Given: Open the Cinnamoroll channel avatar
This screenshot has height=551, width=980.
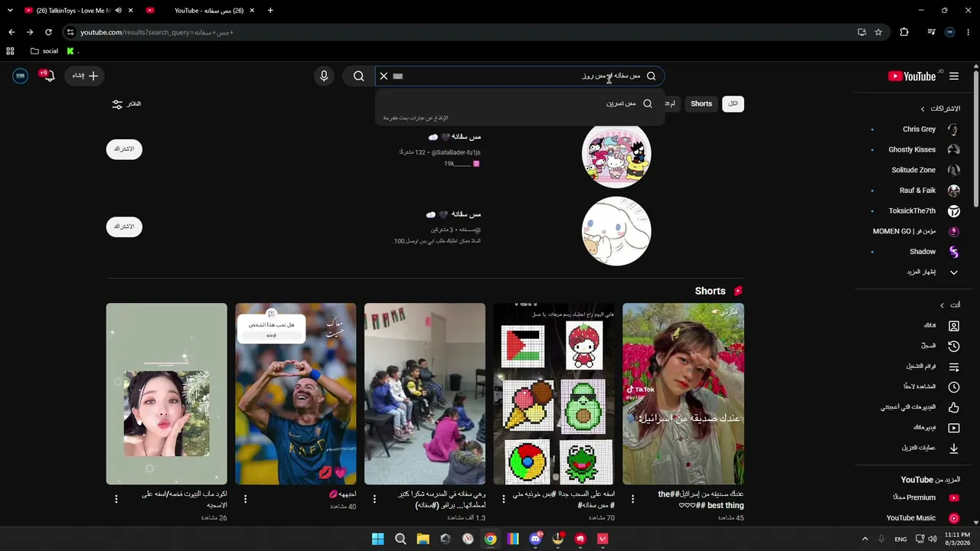Looking at the screenshot, I should [x=616, y=231].
